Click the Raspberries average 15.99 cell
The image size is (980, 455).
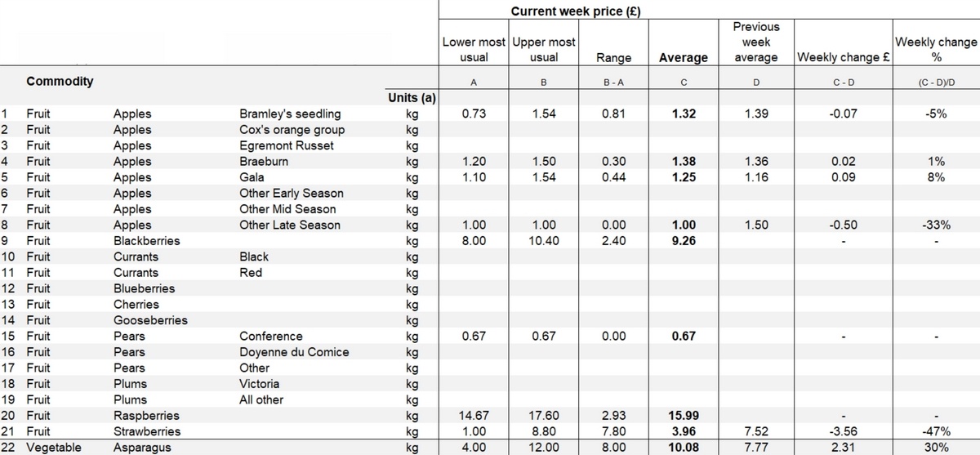[x=683, y=416]
